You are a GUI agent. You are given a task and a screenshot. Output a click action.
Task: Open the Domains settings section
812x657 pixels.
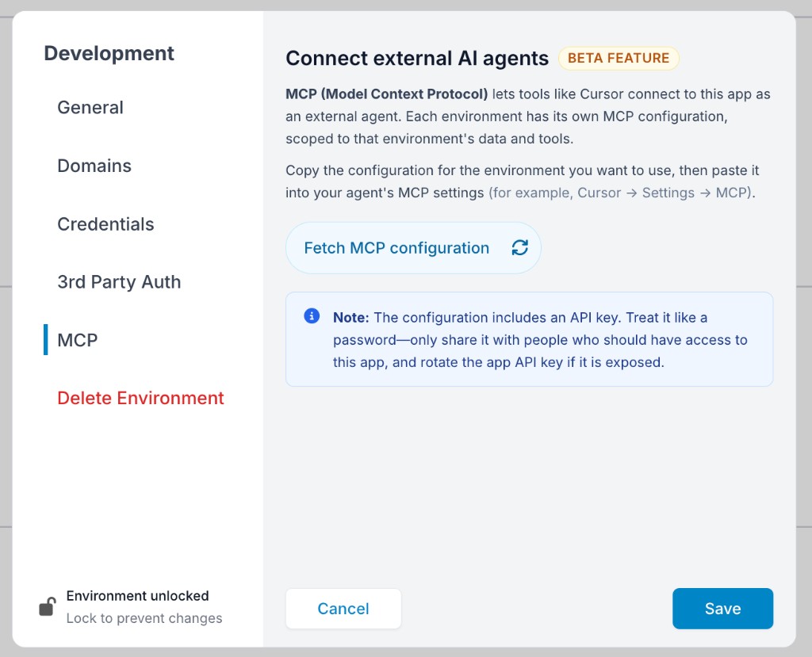(94, 166)
